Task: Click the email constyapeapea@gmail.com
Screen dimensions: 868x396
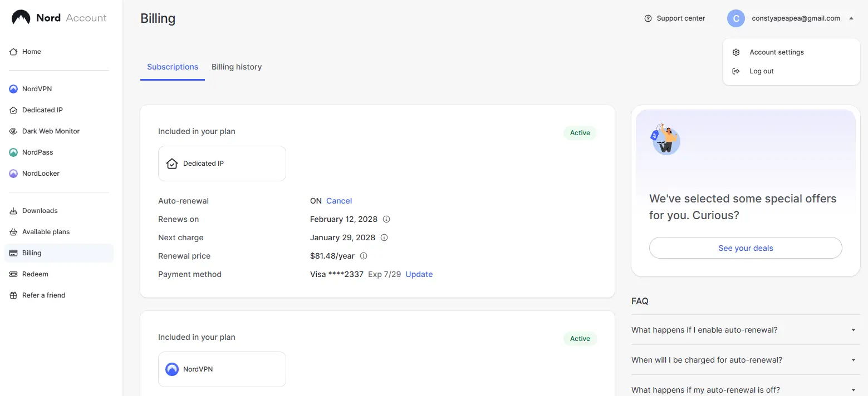Action: pos(796,18)
